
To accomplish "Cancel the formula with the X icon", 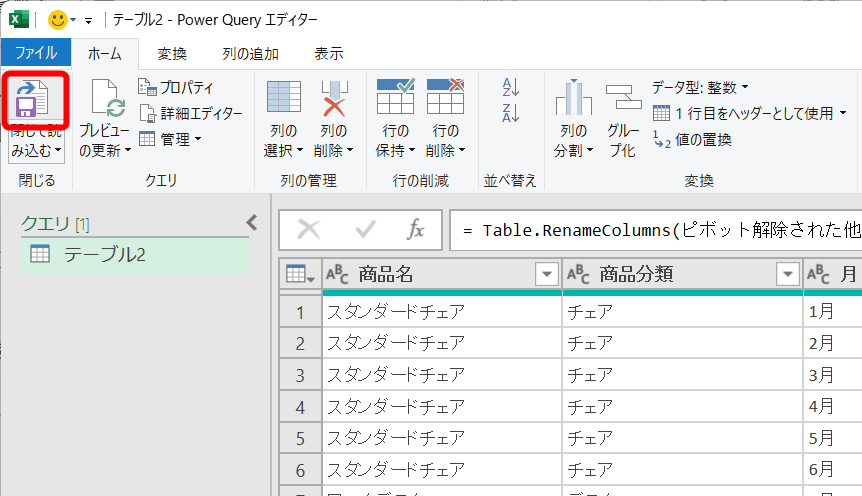I will (309, 229).
